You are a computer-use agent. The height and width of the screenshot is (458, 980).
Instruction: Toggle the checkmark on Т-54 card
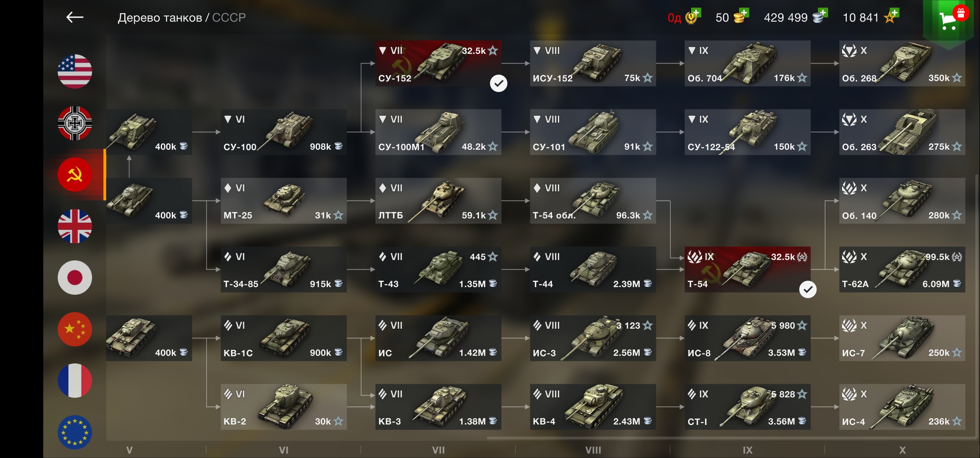(808, 290)
